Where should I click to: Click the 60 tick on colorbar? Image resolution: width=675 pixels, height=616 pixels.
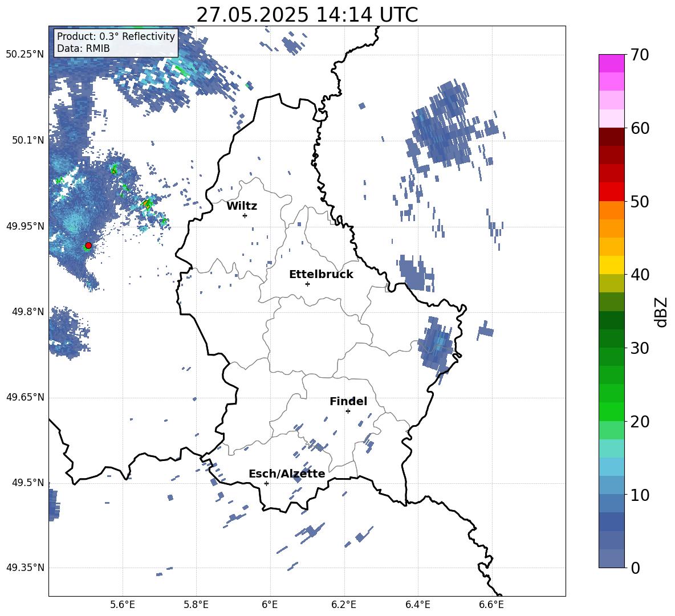(x=640, y=128)
